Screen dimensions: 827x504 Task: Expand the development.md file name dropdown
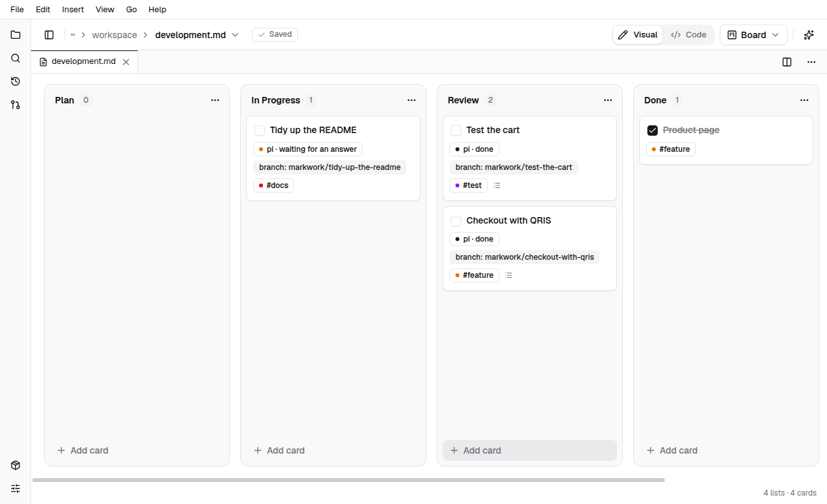[235, 35]
